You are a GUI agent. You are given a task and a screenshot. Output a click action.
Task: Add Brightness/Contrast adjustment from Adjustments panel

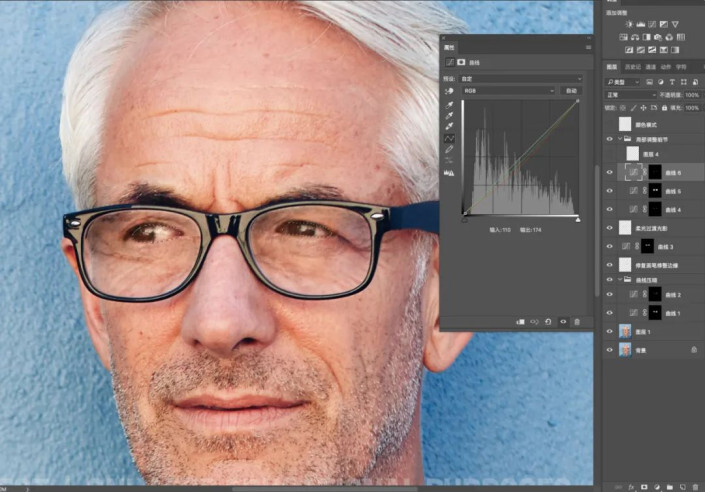[x=628, y=23]
